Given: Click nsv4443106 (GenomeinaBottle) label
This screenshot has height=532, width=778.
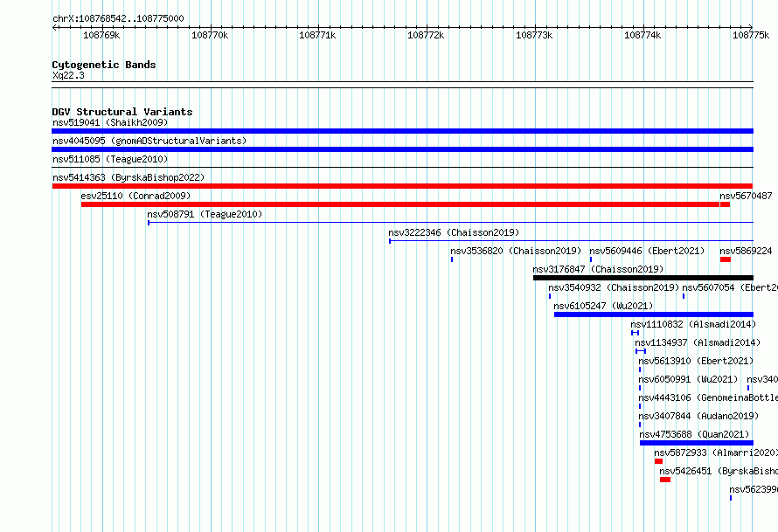Looking at the screenshot, I should 708,397.
